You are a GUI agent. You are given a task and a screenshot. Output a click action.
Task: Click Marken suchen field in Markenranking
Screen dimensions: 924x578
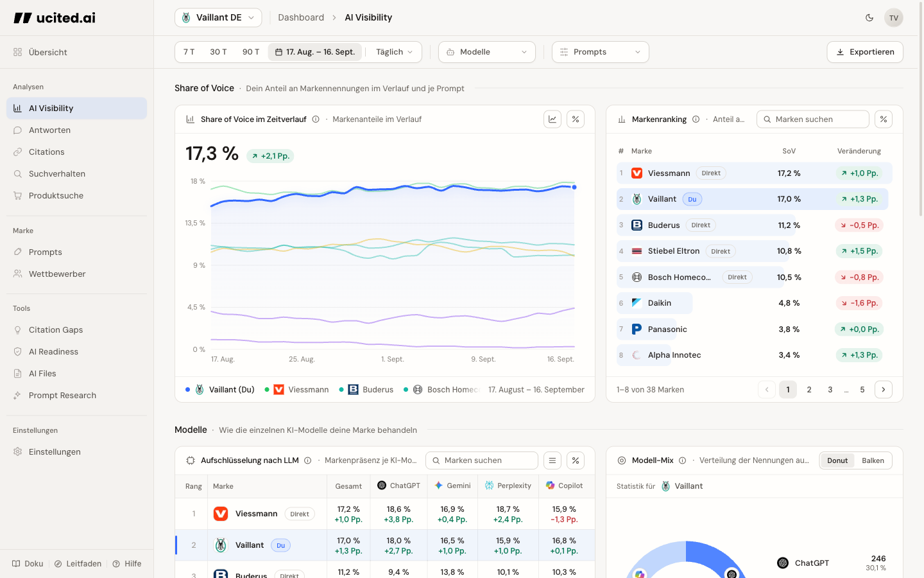[813, 119]
